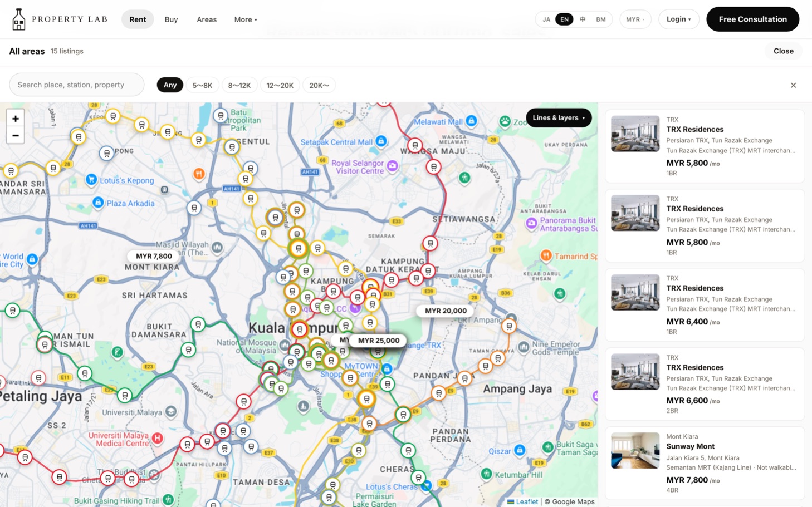Click the Universiti Malaya Medical Centre hospital marker
The image size is (812, 507).
coord(158,438)
